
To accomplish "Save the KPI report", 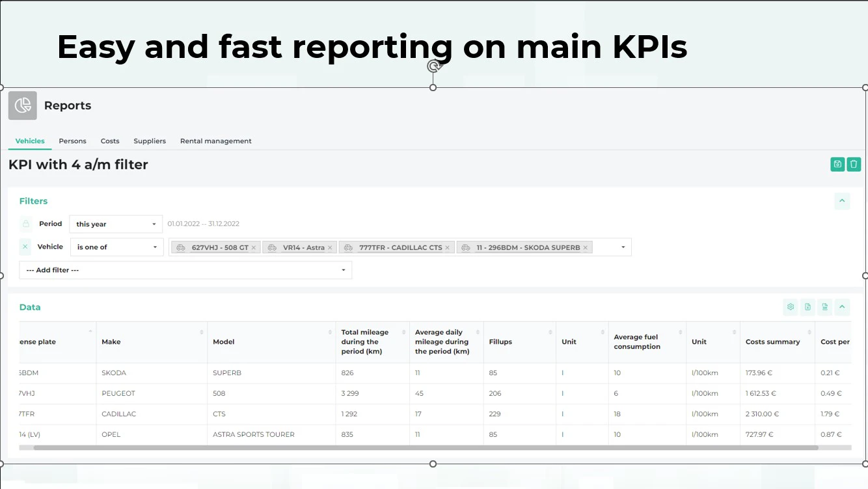I will tap(837, 164).
